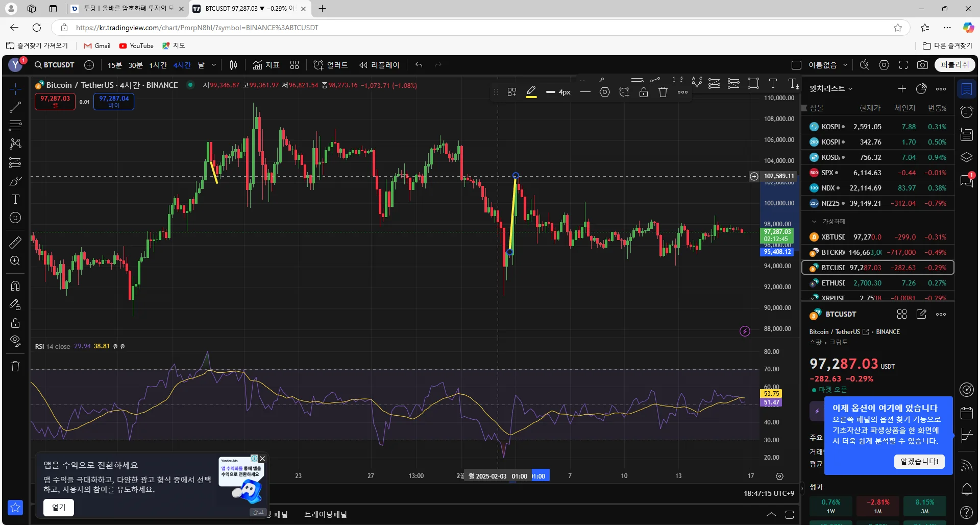The height and width of the screenshot is (525, 980).
Task: Open the 이름없음 layout dropdown
Action: 828,65
